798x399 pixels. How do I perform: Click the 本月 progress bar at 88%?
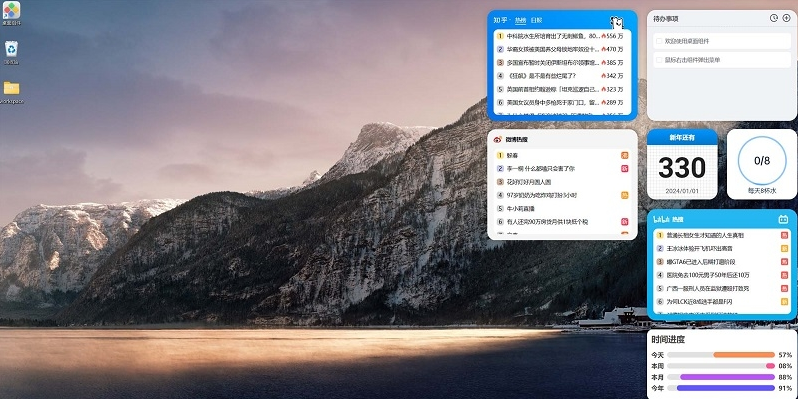[x=721, y=377]
